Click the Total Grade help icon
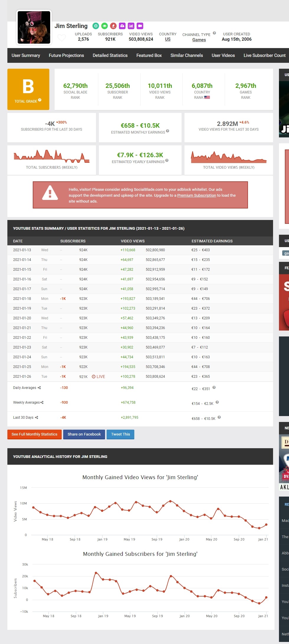This screenshot has height=644, width=289. (x=40, y=100)
